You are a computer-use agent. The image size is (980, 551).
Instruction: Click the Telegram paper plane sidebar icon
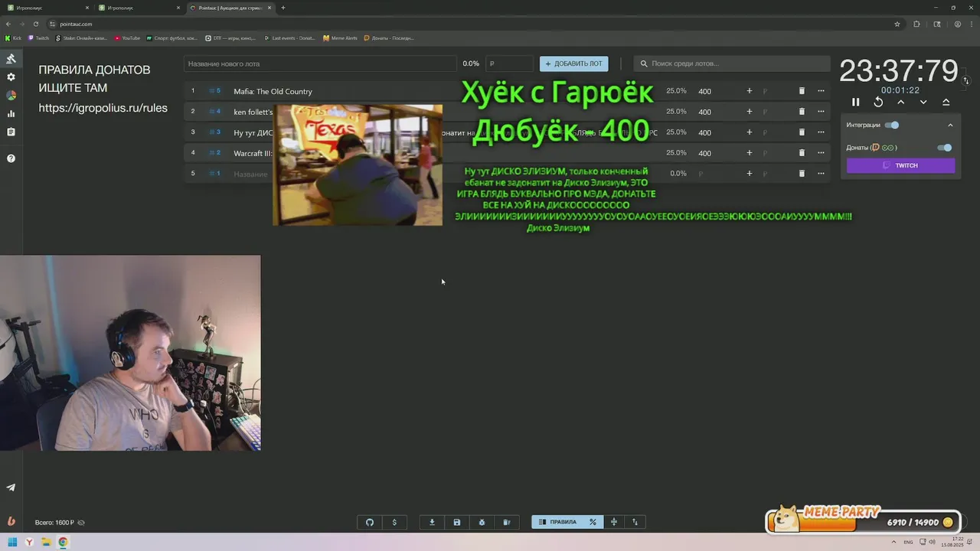point(11,487)
